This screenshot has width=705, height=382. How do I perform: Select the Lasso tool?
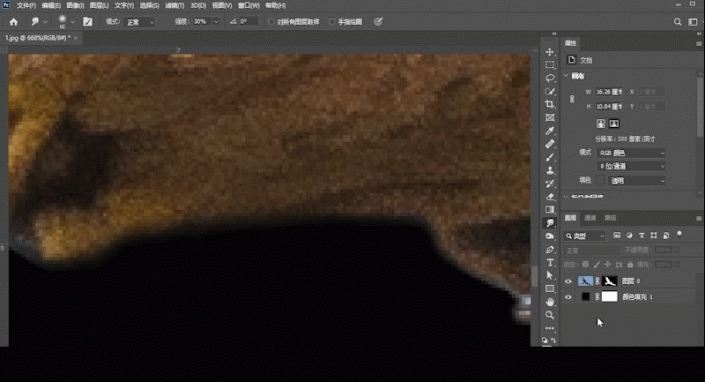pos(549,78)
